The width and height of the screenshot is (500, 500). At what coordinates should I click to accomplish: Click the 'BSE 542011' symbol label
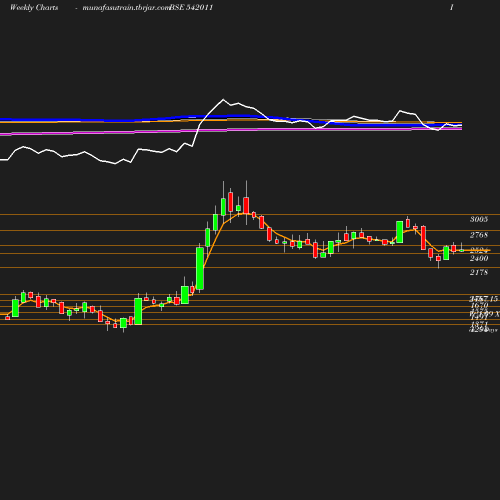click(x=191, y=7)
